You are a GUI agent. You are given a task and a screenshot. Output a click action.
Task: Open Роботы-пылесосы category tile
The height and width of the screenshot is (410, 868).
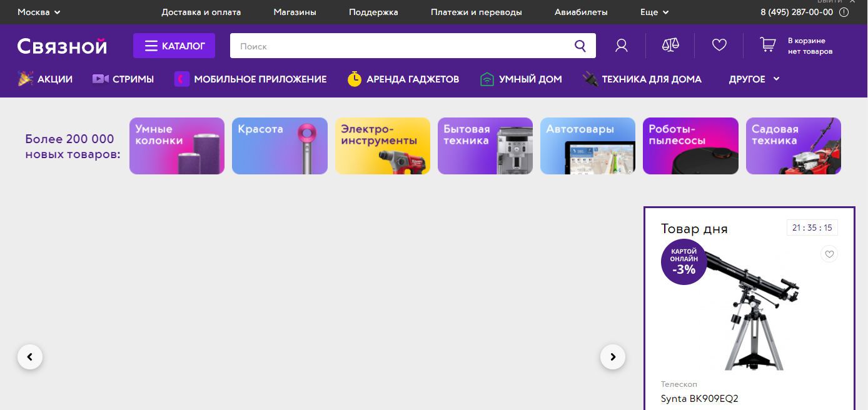point(690,146)
